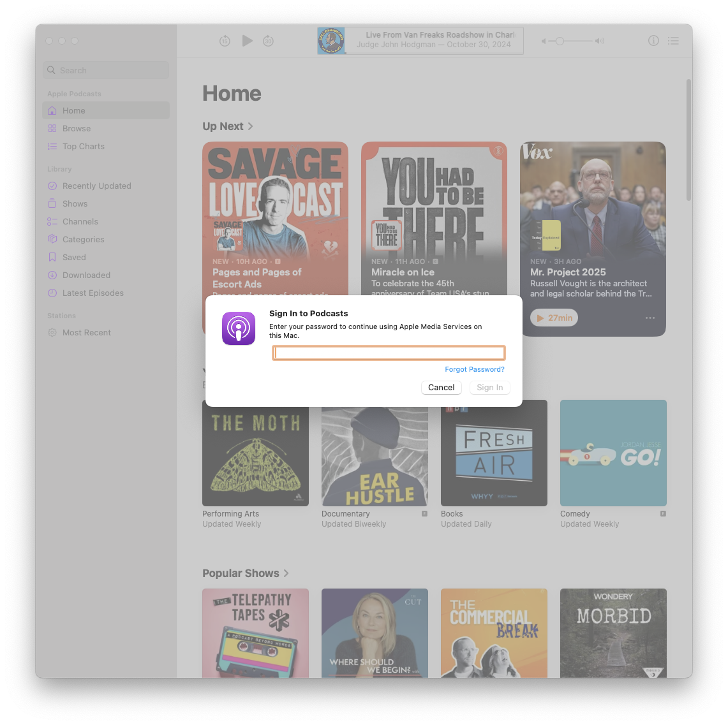Image resolution: width=728 pixels, height=725 pixels.
Task: Click the Top Charts list icon
Action: (x=52, y=146)
